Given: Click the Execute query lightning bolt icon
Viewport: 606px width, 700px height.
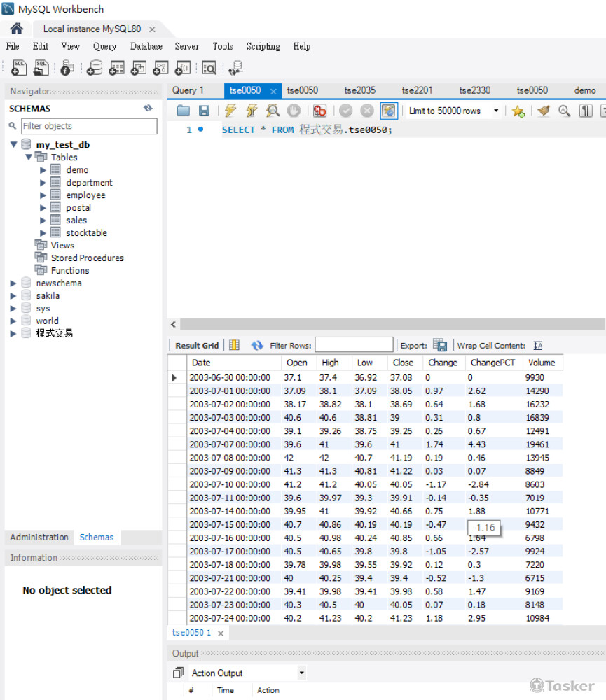Looking at the screenshot, I should click(230, 111).
